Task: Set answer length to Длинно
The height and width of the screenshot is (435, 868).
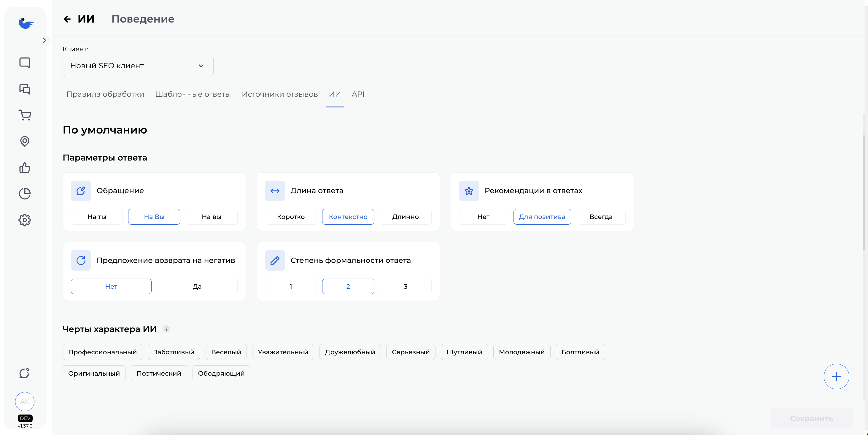Action: coord(405,217)
